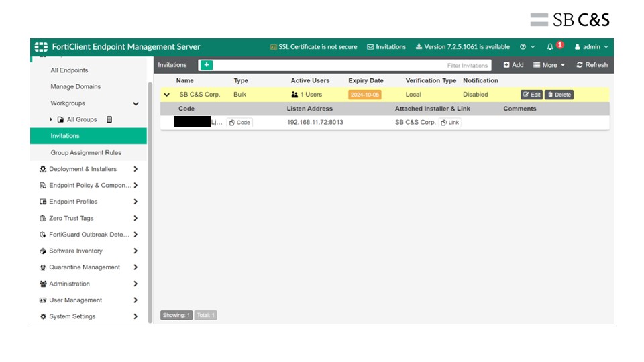644x362 pixels.
Task: Expand Software Inventory menu
Action: pyautogui.click(x=136, y=251)
